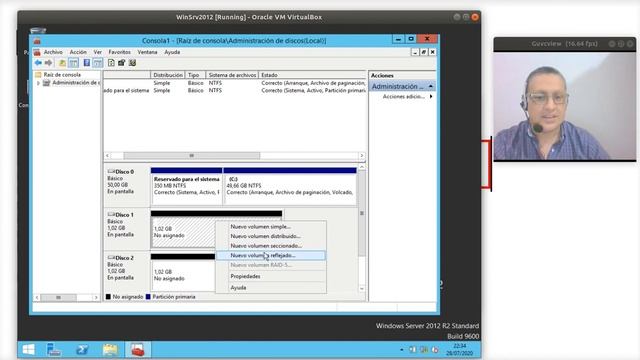Sort by the Distribución column header
The image size is (640, 360).
(x=168, y=75)
